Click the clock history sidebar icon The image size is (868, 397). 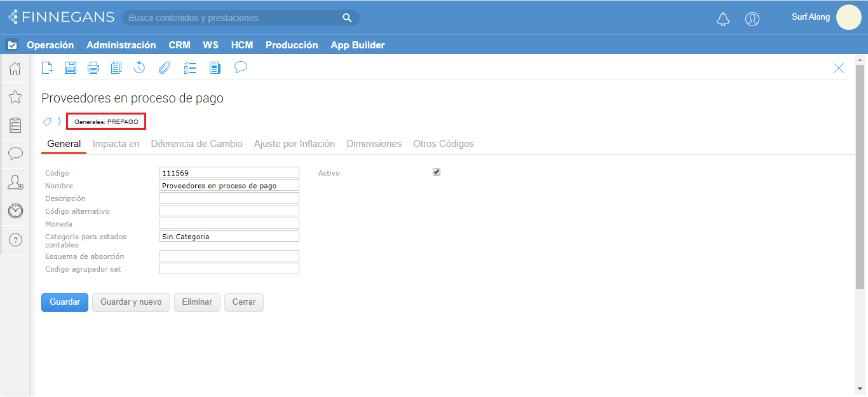coord(15,211)
